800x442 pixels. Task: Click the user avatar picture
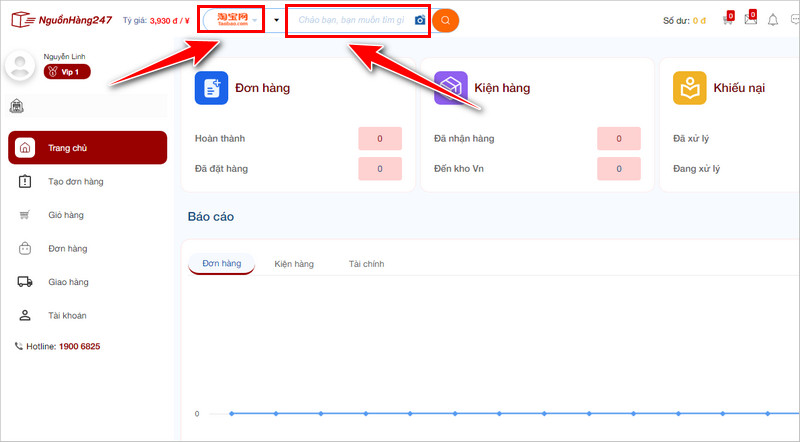(x=21, y=66)
